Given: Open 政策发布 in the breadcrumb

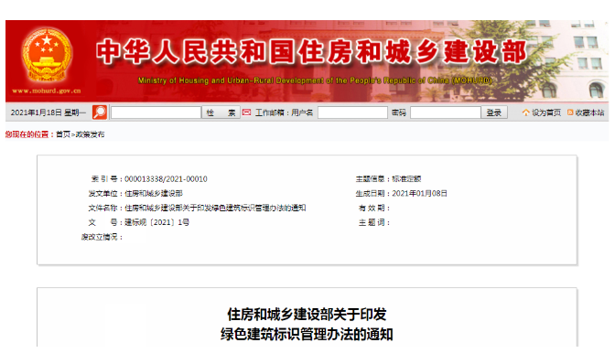Looking at the screenshot, I should coord(90,134).
